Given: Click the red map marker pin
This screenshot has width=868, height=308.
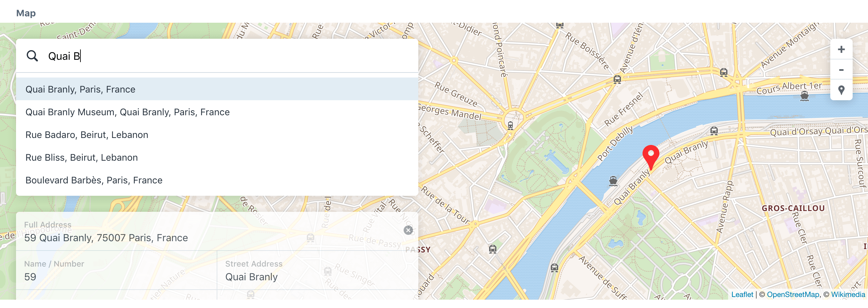Looking at the screenshot, I should (x=651, y=157).
